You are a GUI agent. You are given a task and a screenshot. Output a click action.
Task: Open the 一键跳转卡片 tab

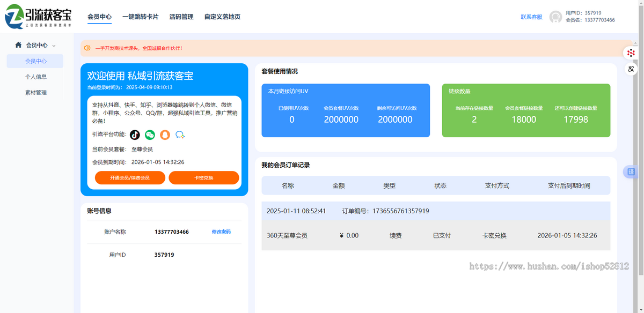click(x=140, y=17)
